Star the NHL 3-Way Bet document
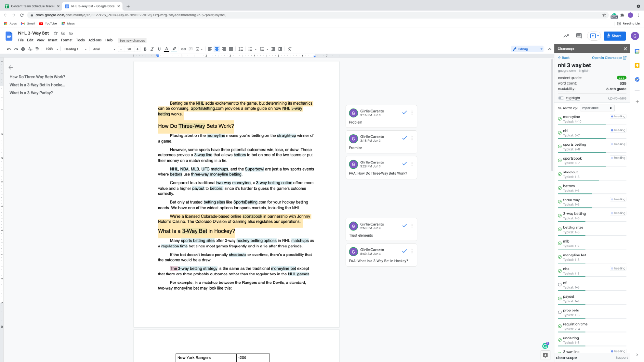644x362 pixels. tap(56, 33)
